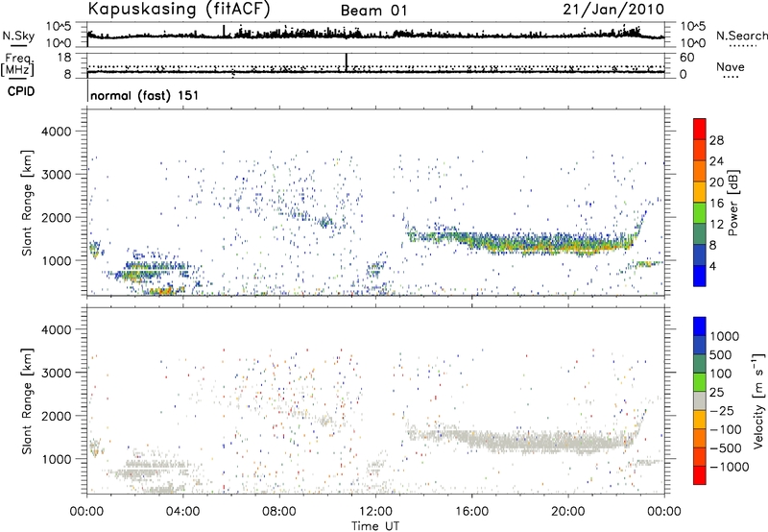Click the "16:00" time axis label

click(x=471, y=512)
